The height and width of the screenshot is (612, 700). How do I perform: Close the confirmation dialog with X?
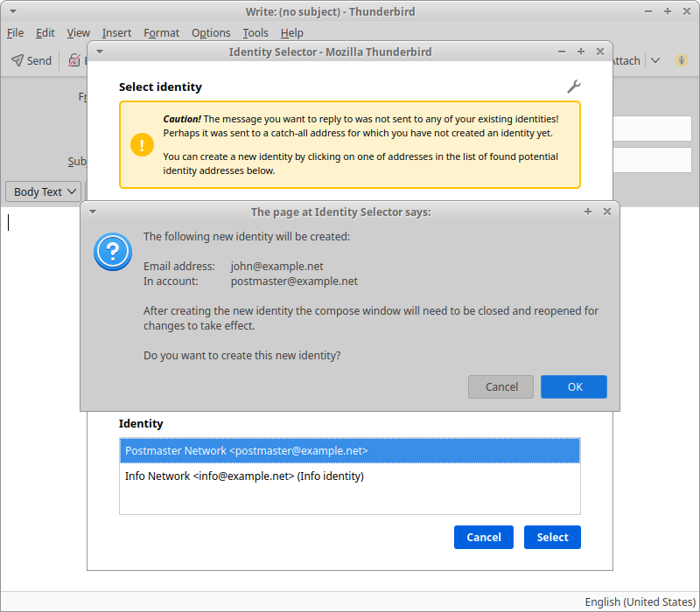click(x=607, y=212)
